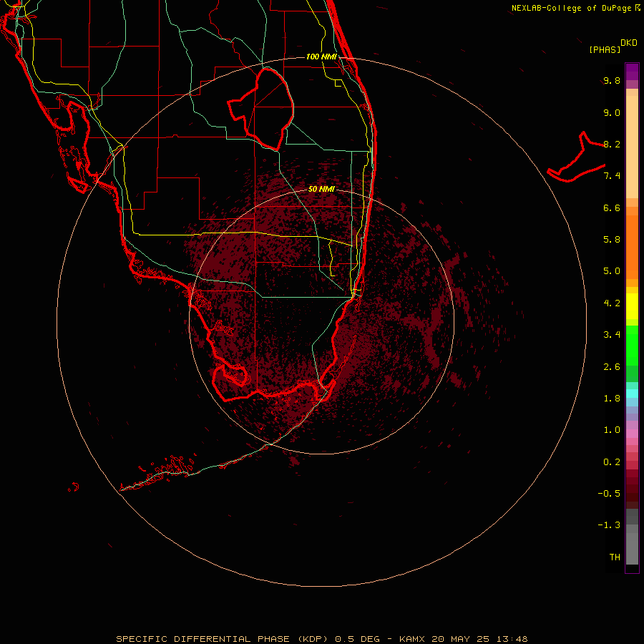The height and width of the screenshot is (644, 644).
Task: Click the 8.2 value on the scale
Action: pyautogui.click(x=612, y=144)
